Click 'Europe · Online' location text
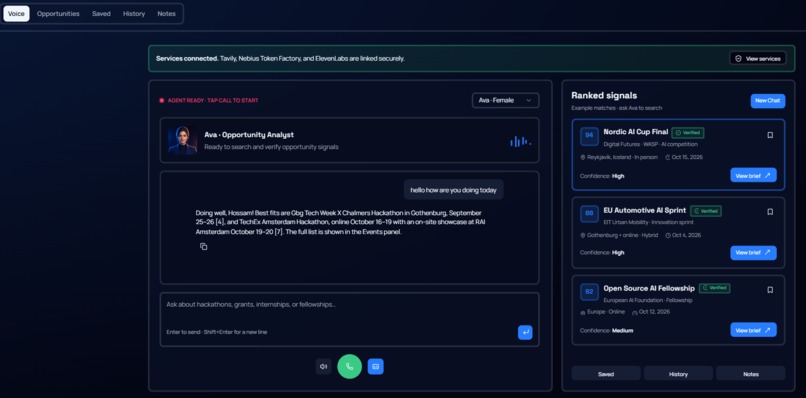This screenshot has width=806, height=398. [606, 312]
